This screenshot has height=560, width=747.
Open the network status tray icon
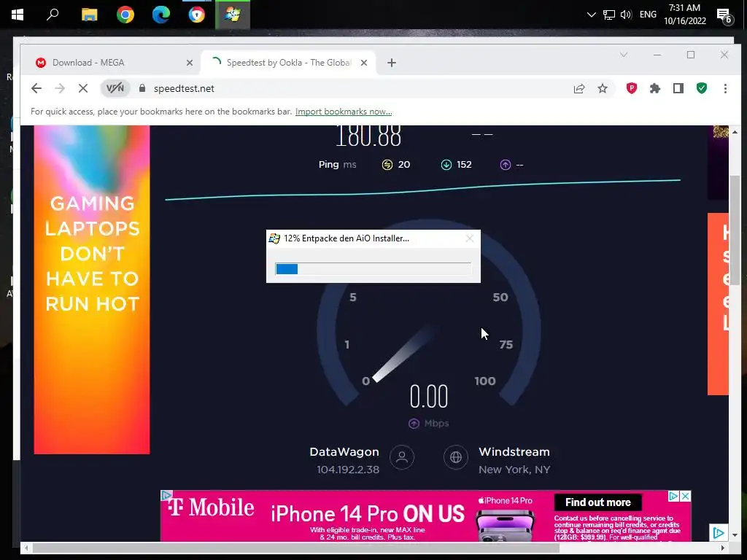pyautogui.click(x=609, y=15)
